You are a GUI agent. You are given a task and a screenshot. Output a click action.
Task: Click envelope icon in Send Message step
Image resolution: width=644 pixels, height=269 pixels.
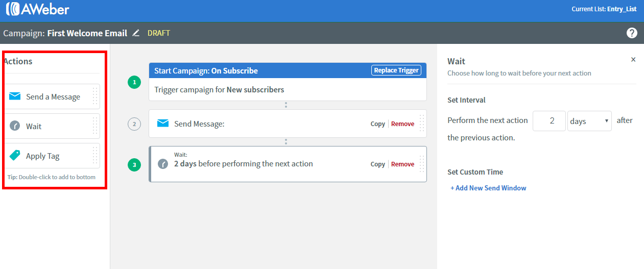click(163, 124)
